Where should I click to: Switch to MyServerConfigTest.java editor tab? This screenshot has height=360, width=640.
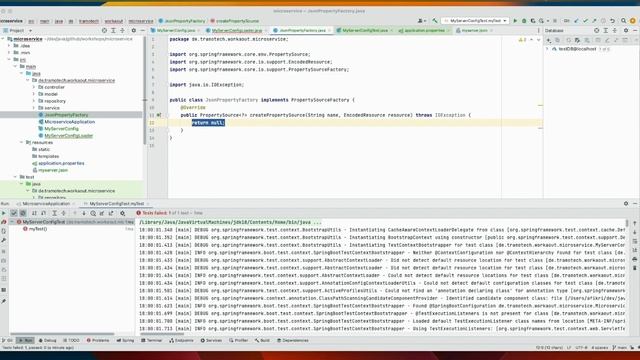[365, 31]
